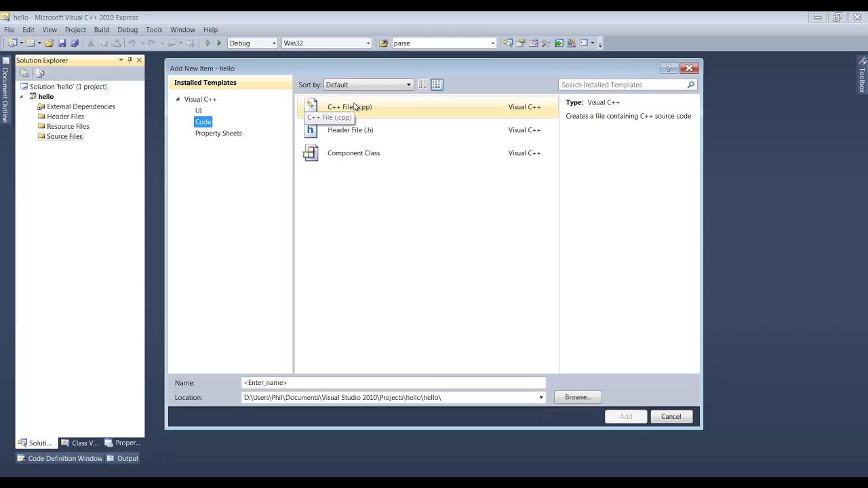Click Browse button for location
Image resolution: width=868 pixels, height=488 pixels.
(578, 397)
